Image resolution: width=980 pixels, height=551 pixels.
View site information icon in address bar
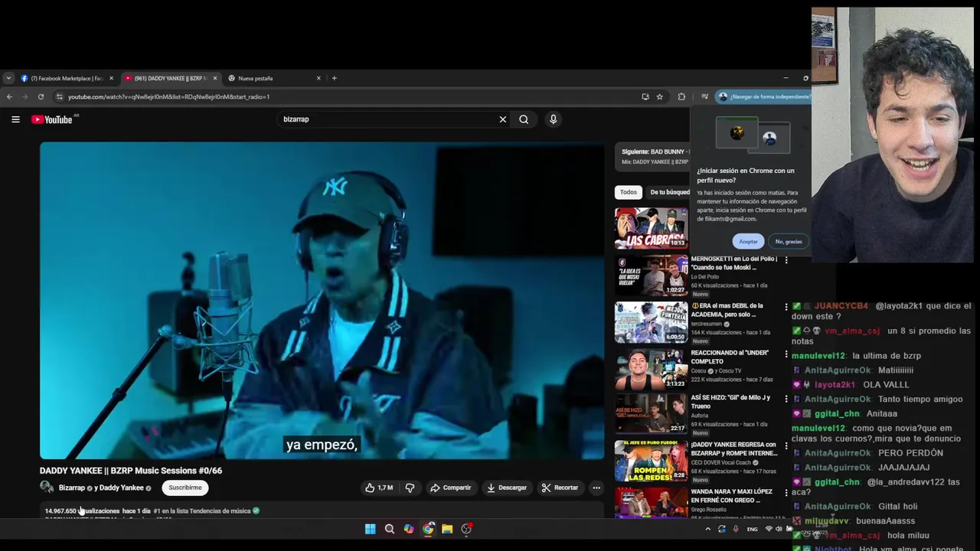pyautogui.click(x=58, y=96)
